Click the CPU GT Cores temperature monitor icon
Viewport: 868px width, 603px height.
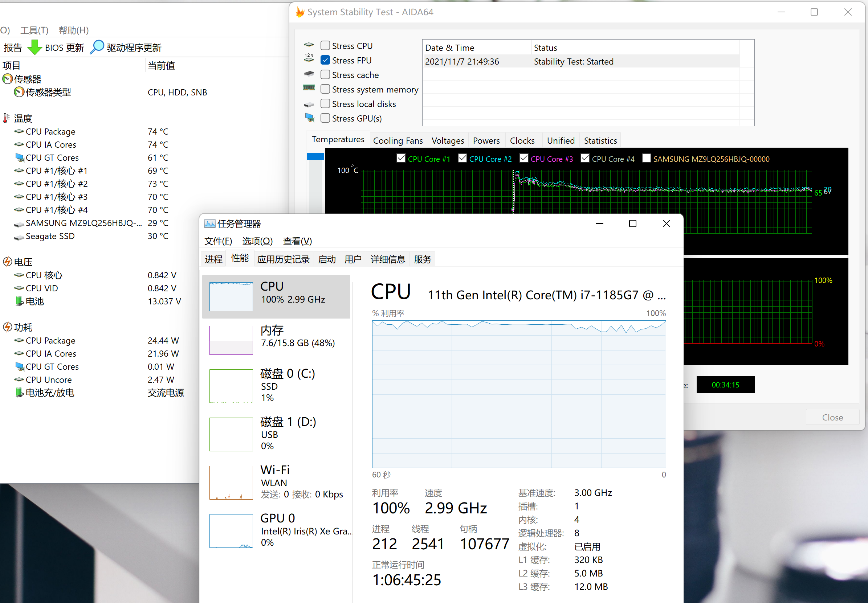19,157
